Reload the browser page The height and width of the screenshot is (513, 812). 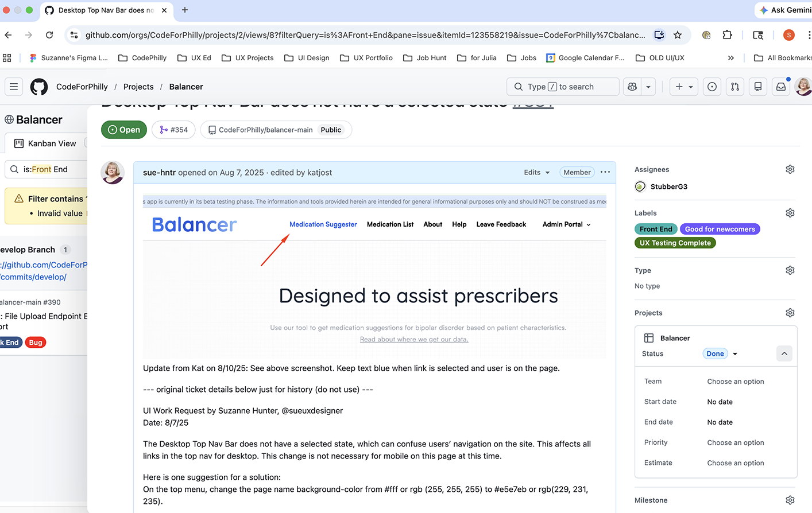pyautogui.click(x=49, y=35)
